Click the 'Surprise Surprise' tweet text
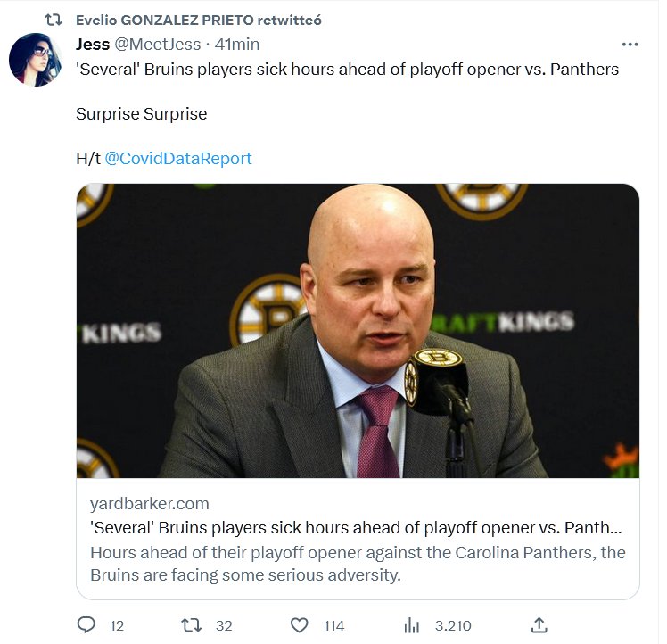The width and height of the screenshot is (667, 644). pyautogui.click(x=141, y=114)
